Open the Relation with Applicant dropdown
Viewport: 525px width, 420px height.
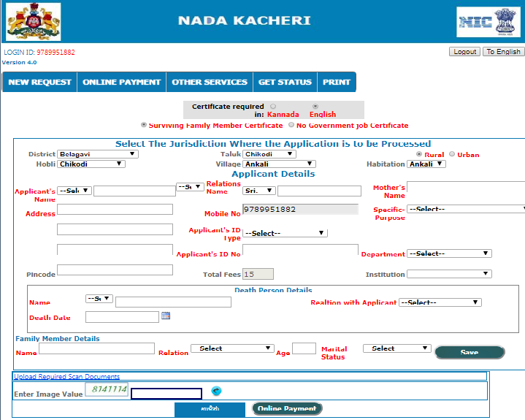click(x=440, y=302)
